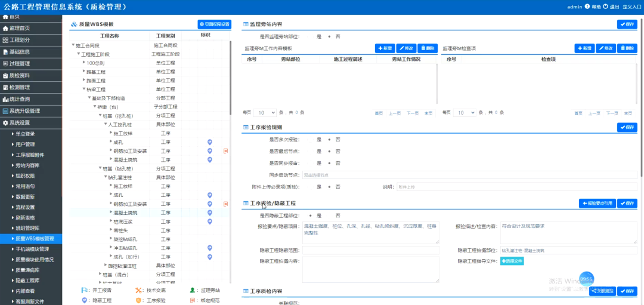The width and height of the screenshot is (644, 305).
Task: Open the 检测管理 sidebar menu
Action: pos(31,88)
